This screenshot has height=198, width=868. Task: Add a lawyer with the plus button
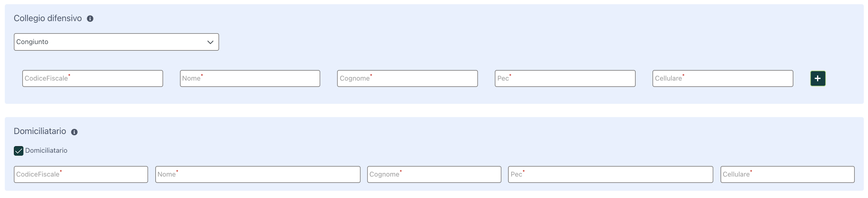pyautogui.click(x=818, y=79)
